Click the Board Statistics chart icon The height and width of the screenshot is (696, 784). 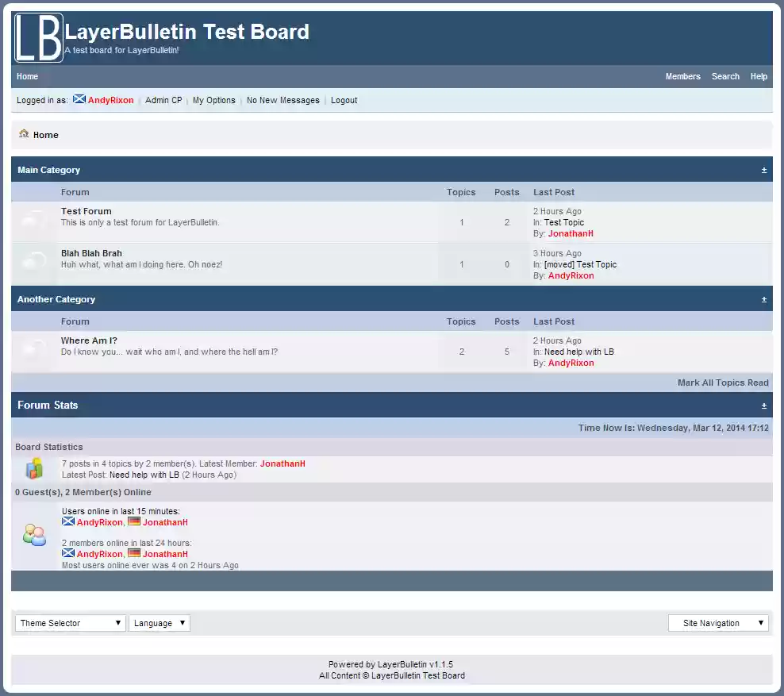pos(34,469)
